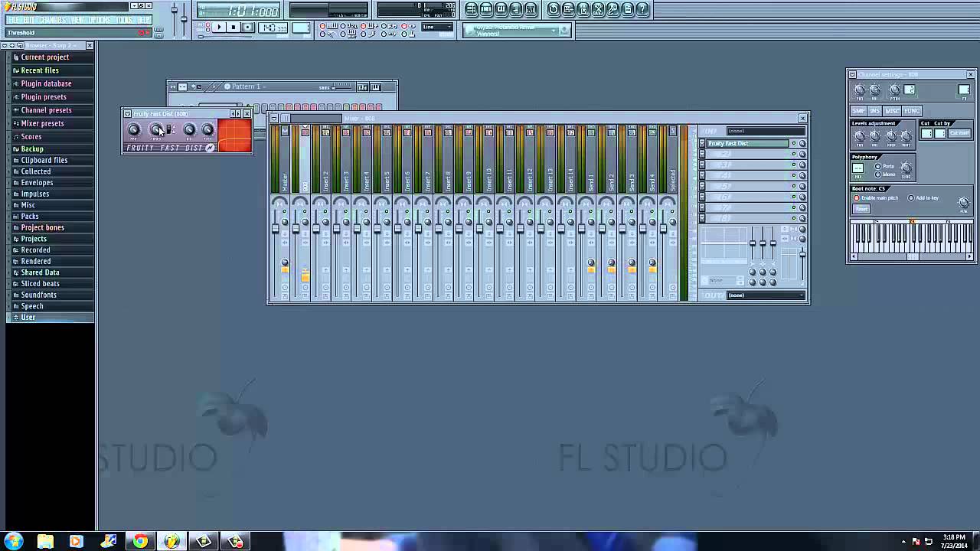Click the Channel settings FX track selector
Screen dimensions: 980x551
pos(964,90)
